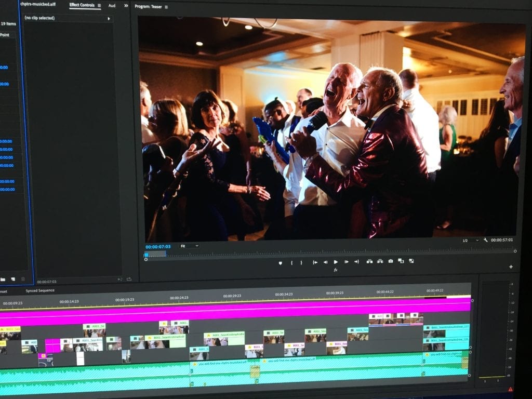Switch to the Effect Controls tab

pyautogui.click(x=82, y=5)
